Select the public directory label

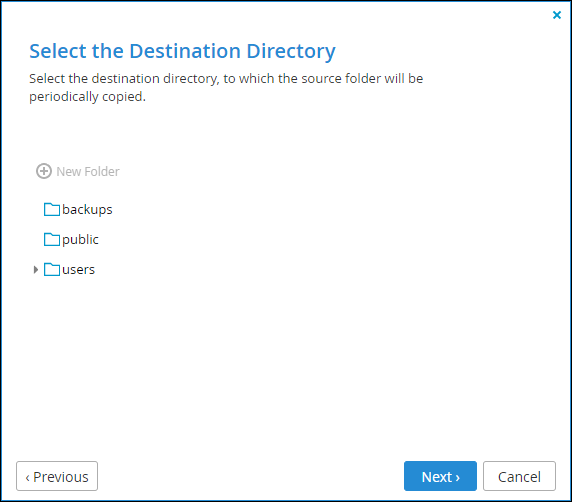click(x=80, y=240)
